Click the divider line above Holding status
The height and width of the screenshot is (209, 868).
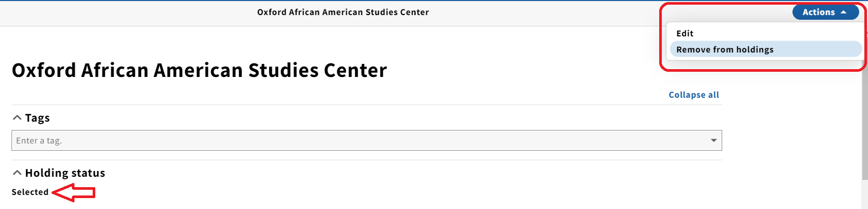[x=367, y=160]
